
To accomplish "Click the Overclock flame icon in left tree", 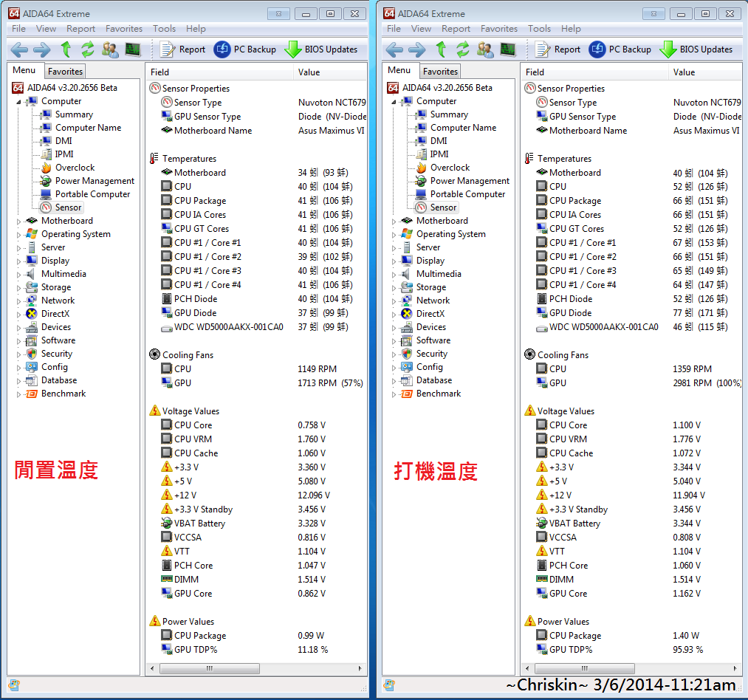I will 47,168.
